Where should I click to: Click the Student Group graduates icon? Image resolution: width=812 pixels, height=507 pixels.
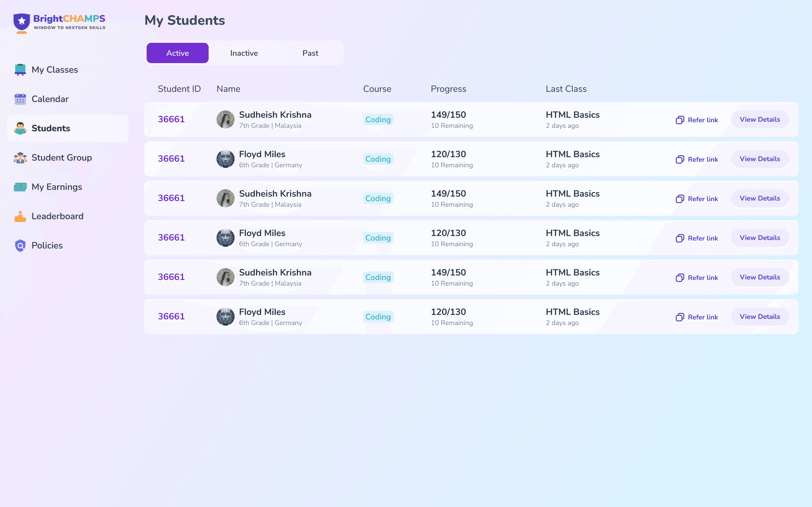tap(20, 158)
